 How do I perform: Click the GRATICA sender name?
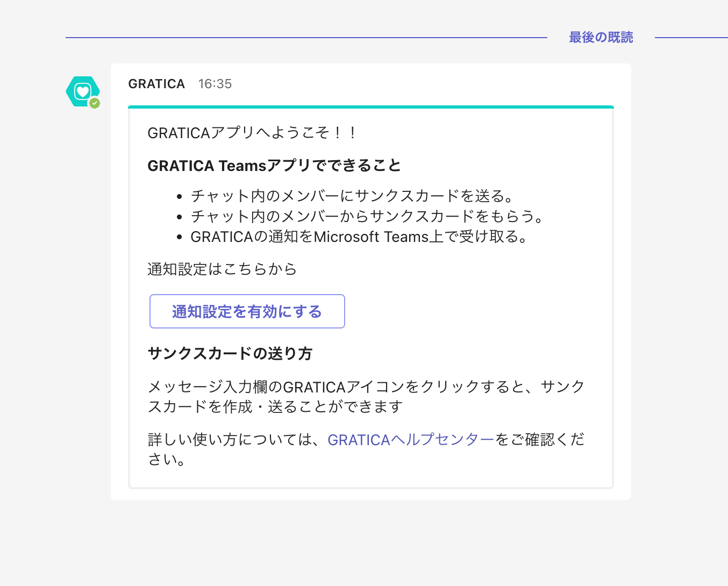tap(156, 84)
